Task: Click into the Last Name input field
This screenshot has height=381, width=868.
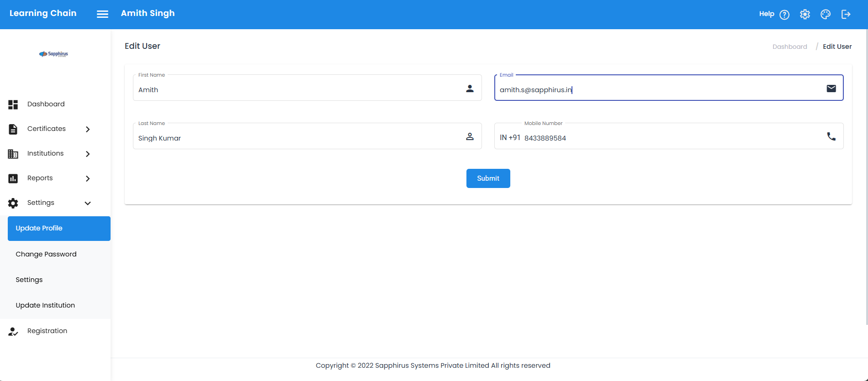Action: coord(297,138)
